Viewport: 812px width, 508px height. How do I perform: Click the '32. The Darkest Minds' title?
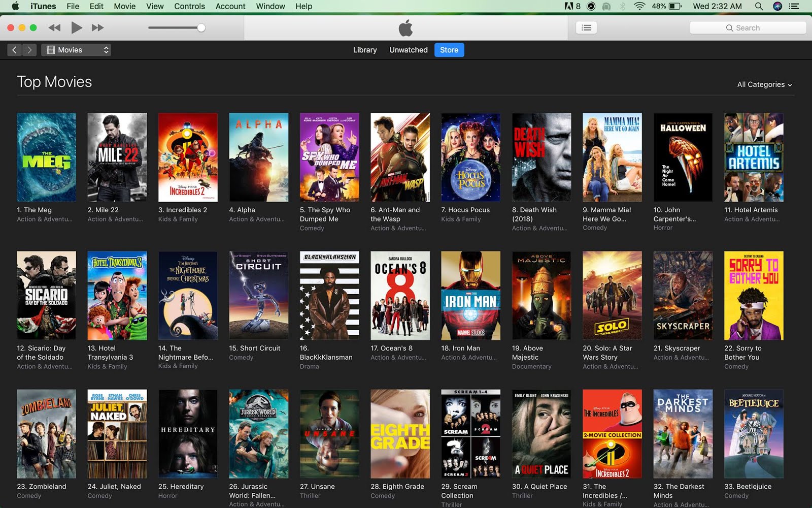[679, 491]
